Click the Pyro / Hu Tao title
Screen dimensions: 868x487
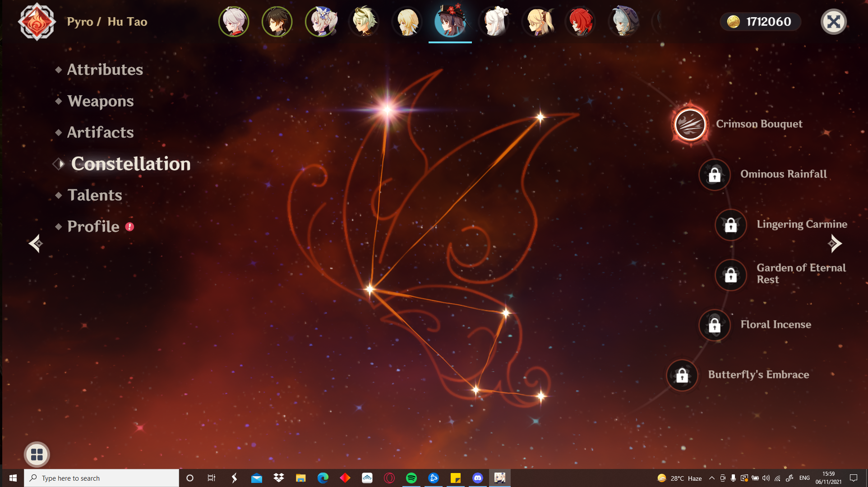(107, 22)
